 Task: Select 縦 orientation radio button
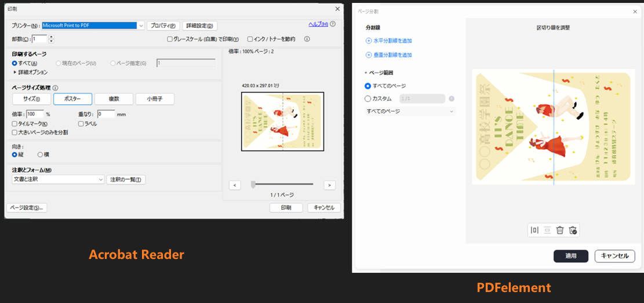pyautogui.click(x=14, y=154)
